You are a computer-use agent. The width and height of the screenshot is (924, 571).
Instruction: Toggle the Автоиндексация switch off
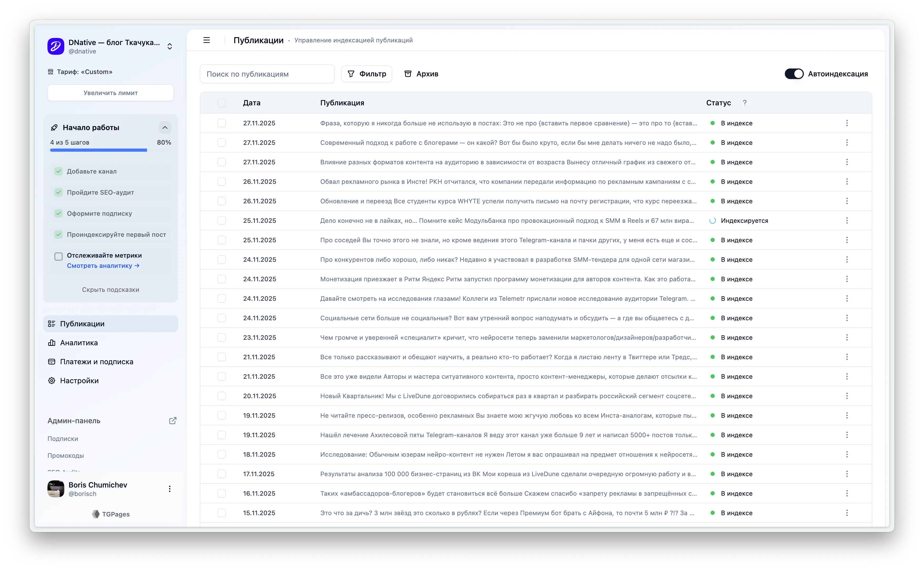click(794, 74)
